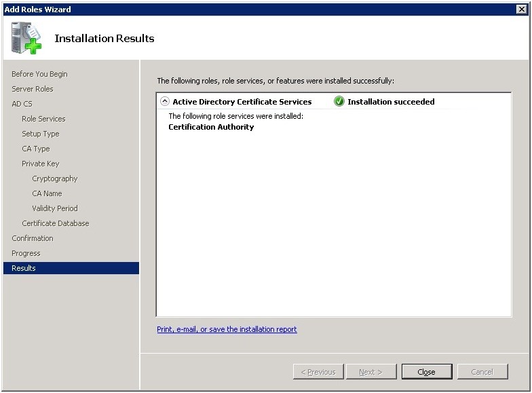Click the Cancel button

click(482, 372)
